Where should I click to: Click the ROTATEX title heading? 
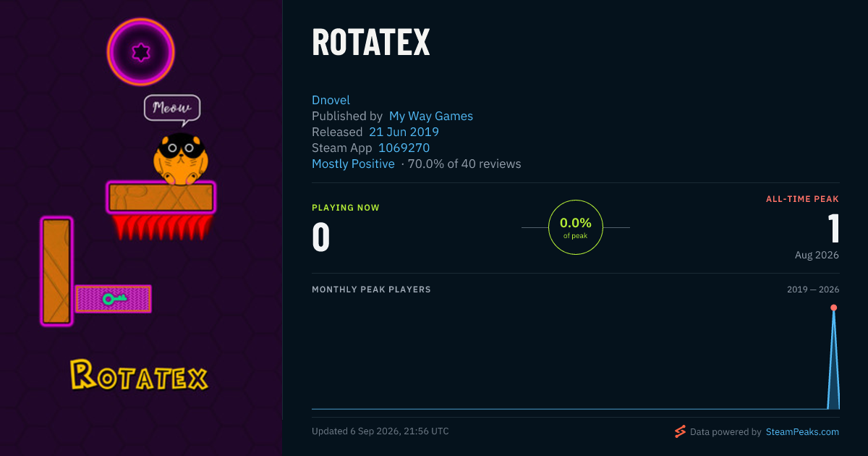click(371, 42)
